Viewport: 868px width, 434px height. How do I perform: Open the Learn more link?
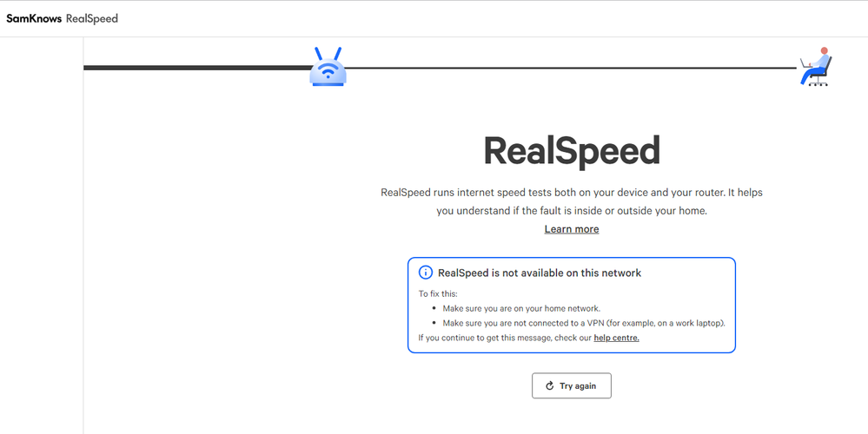point(572,229)
